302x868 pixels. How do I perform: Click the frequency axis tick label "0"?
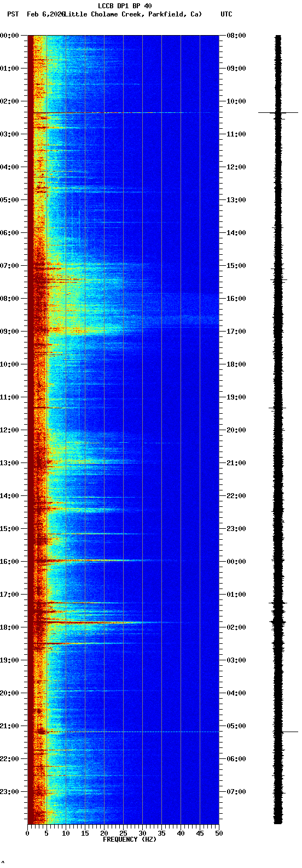[x=27, y=833]
